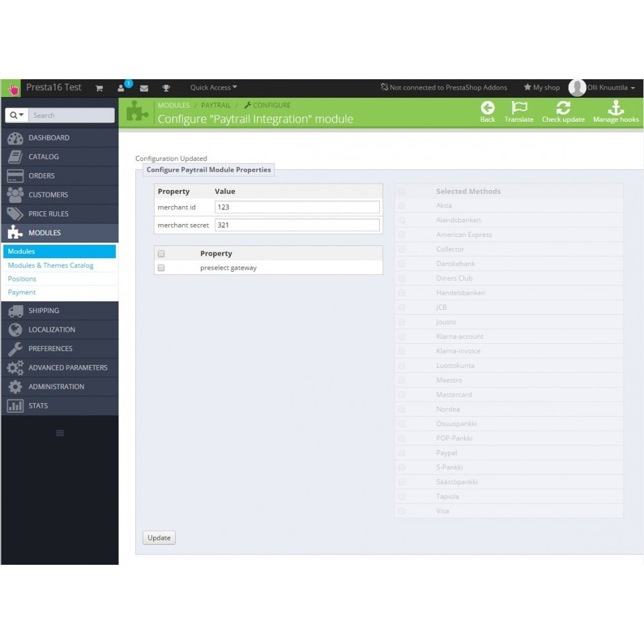Screen dimensions: 644x644
Task: Open the Olli Knuuttila user dropdown
Action: click(x=611, y=88)
